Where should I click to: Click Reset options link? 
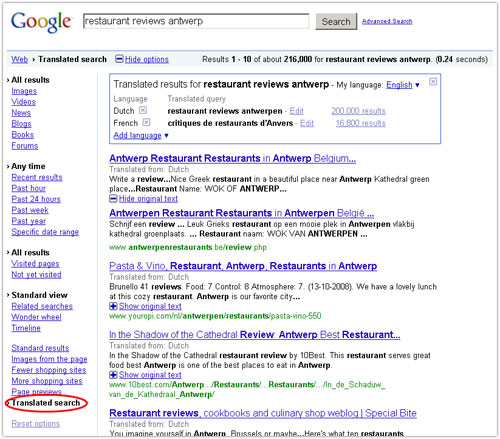tap(36, 424)
